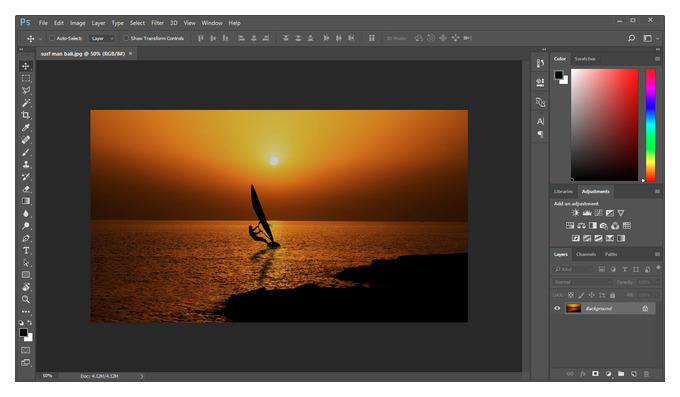Image resolution: width=680 pixels, height=397 pixels.
Task: Select the Brush tool
Action: click(26, 152)
